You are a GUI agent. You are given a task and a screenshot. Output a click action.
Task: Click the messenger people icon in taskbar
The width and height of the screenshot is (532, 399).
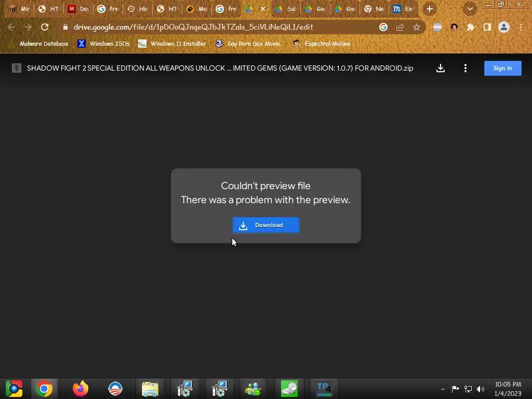254,389
